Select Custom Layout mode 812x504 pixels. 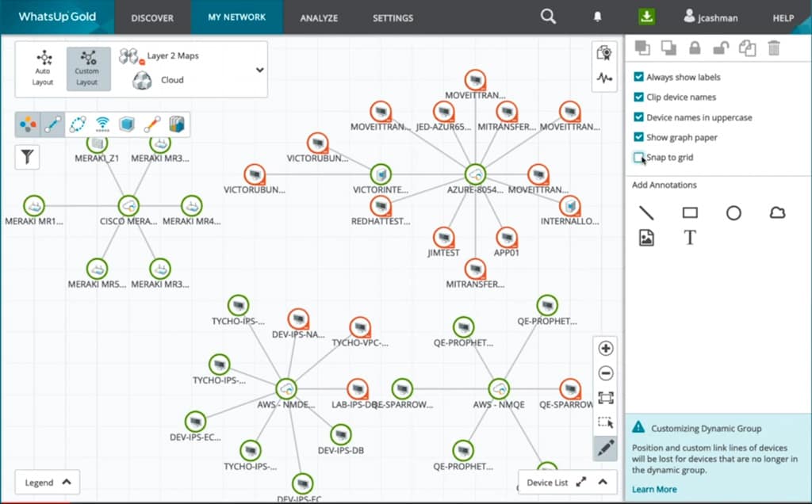[88, 69]
